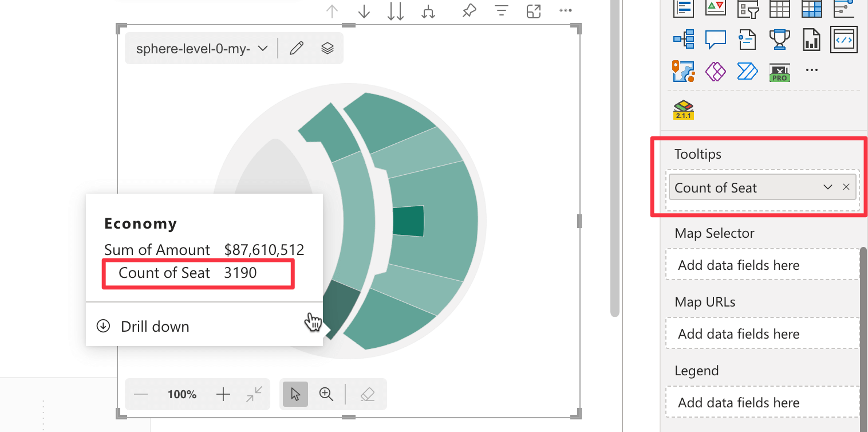
Task: Select the green PRO custom visual
Action: pos(780,72)
